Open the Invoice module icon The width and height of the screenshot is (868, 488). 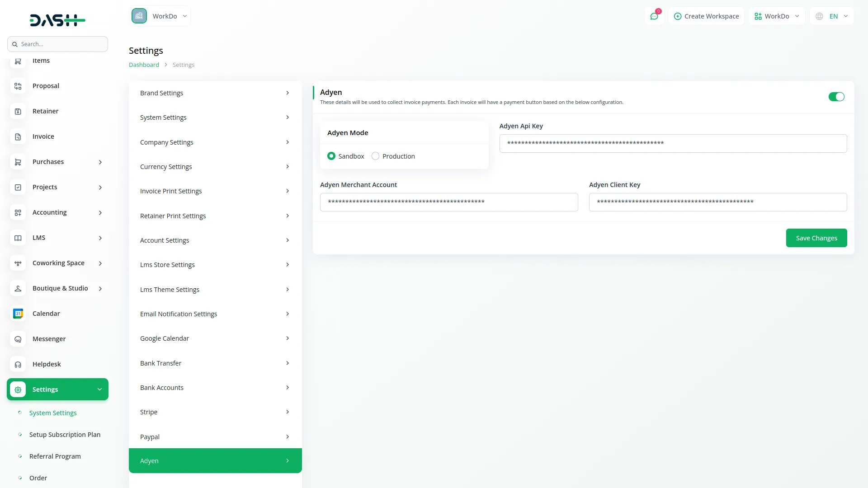click(x=18, y=136)
